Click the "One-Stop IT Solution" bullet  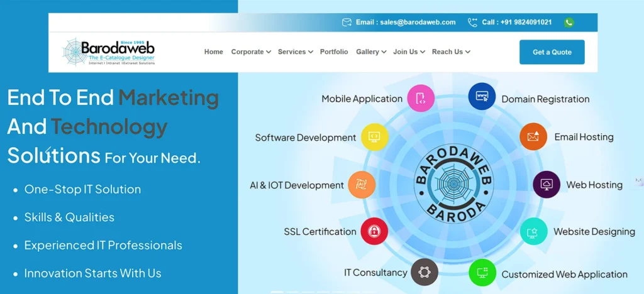point(82,190)
